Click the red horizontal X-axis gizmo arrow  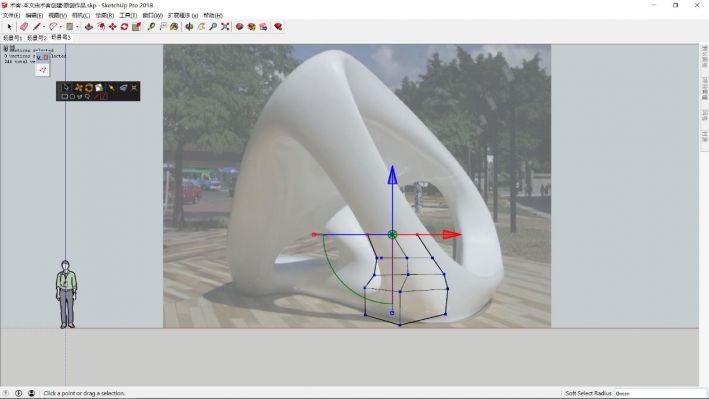[451, 234]
